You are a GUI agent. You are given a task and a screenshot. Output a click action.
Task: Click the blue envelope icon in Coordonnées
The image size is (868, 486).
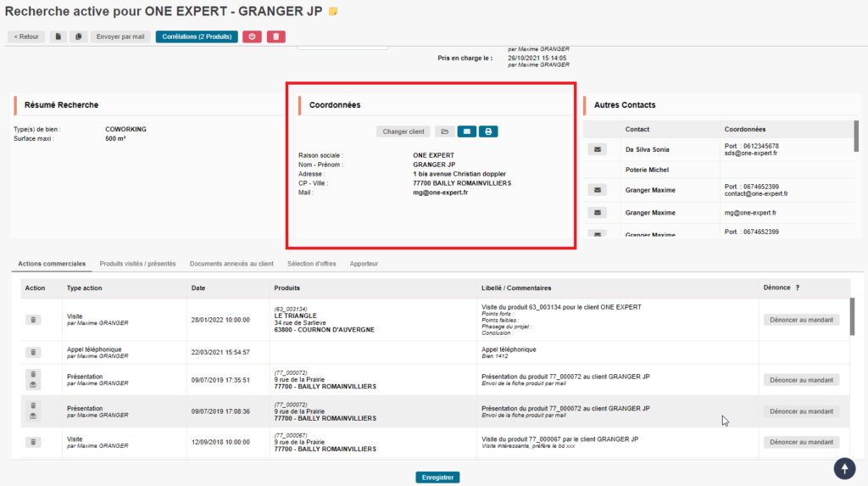click(x=466, y=131)
